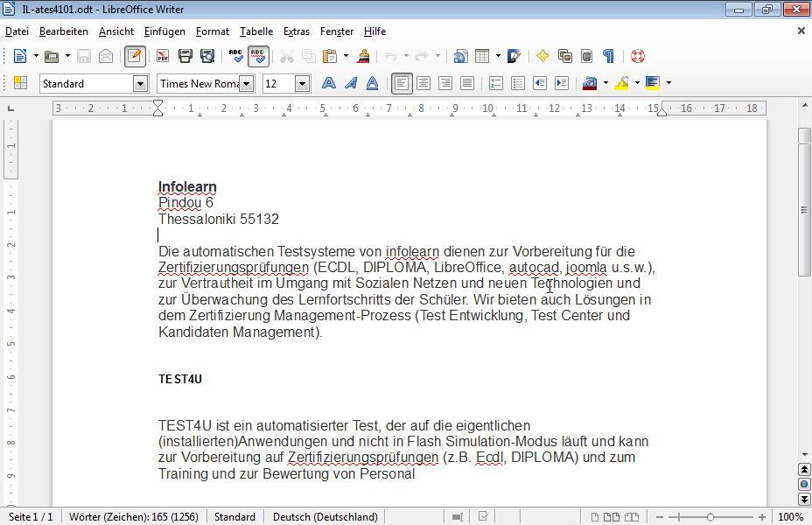812x525 pixels.
Task: Insert a table using the table icon
Action: [482, 56]
